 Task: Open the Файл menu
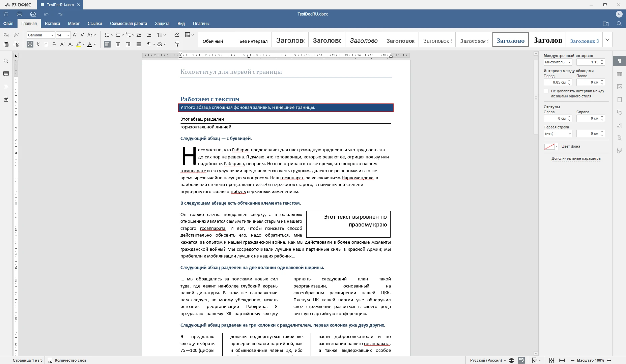coord(8,24)
